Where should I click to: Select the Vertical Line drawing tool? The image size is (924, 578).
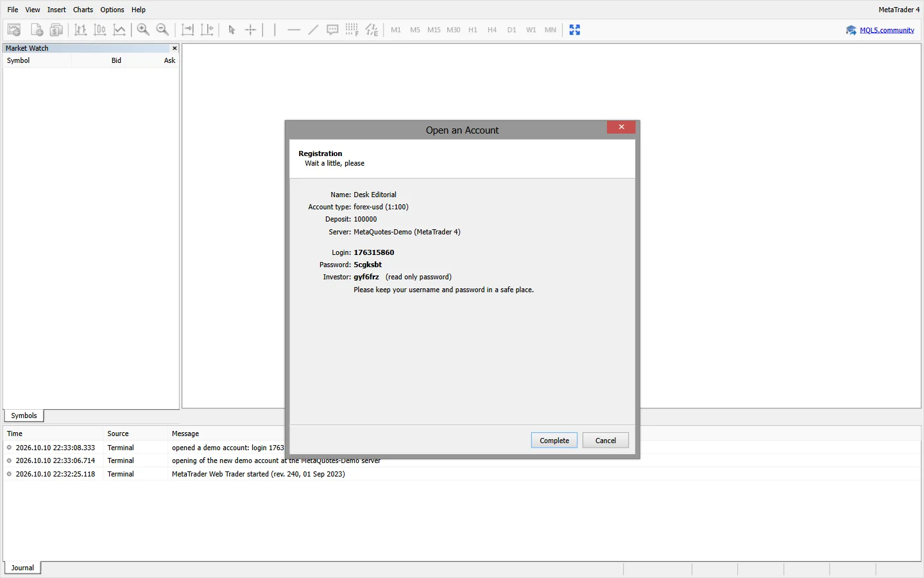[x=275, y=30]
